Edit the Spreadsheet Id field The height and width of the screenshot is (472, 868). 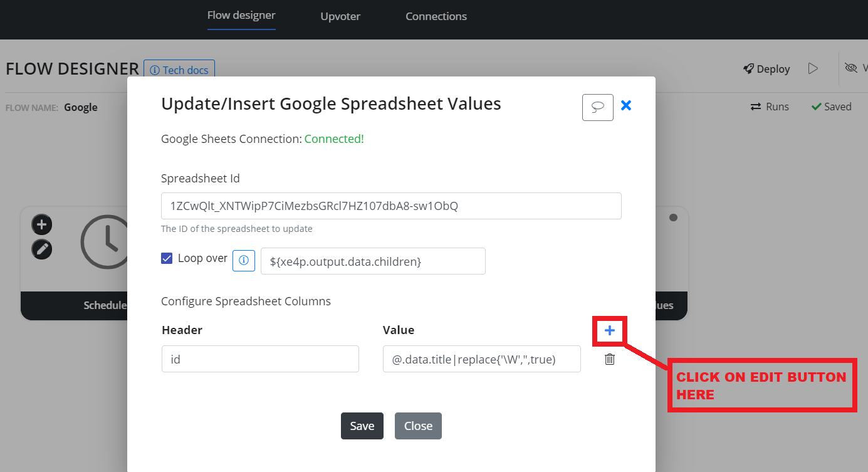(x=391, y=206)
